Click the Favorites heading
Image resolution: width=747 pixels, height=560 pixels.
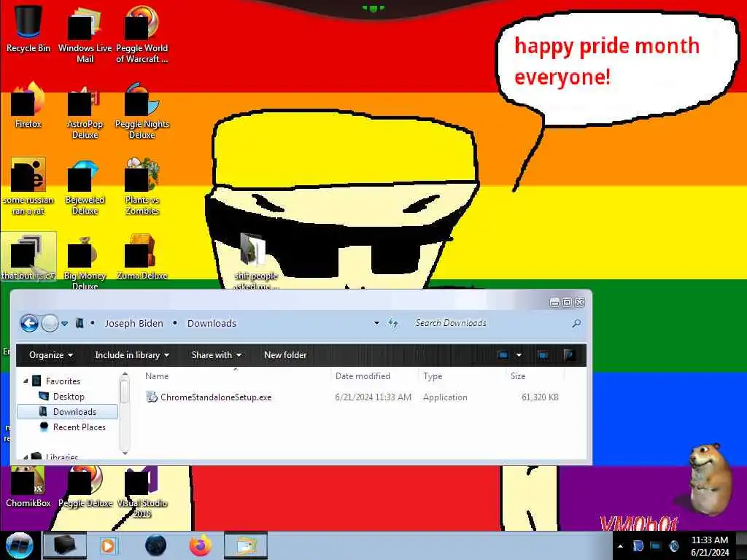(x=63, y=381)
